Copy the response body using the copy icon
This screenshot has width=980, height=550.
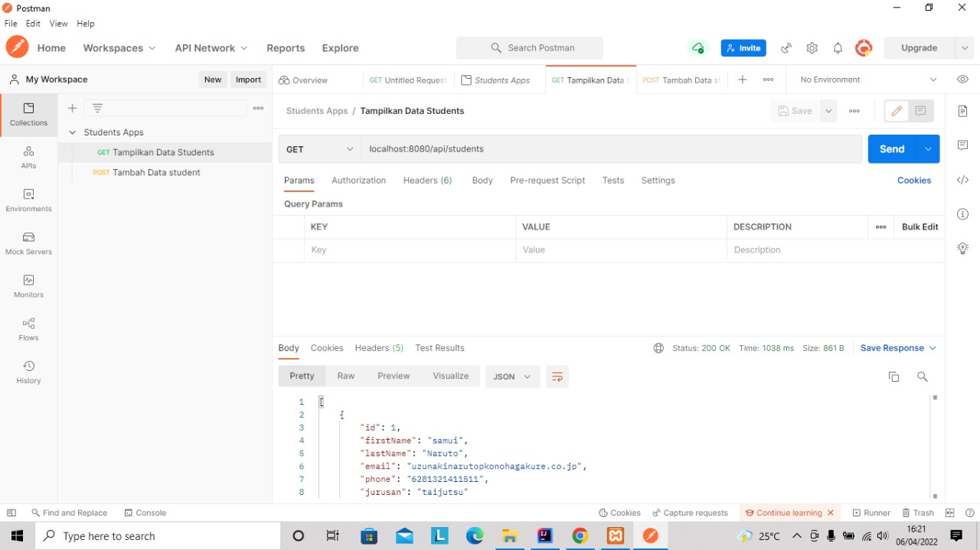point(893,376)
